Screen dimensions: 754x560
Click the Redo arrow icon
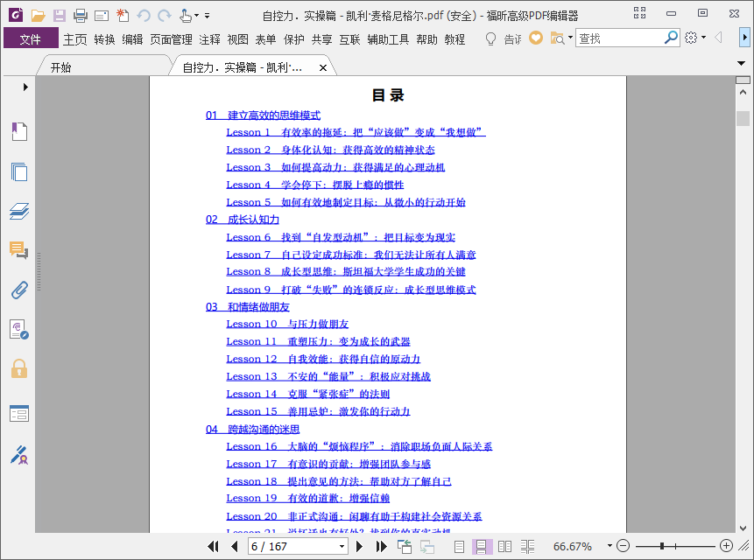coord(165,16)
